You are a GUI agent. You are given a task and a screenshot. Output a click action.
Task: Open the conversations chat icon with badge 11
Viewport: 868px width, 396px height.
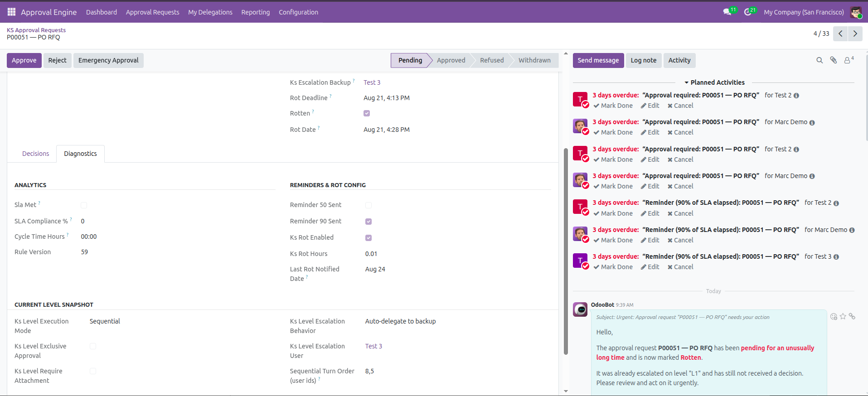pyautogui.click(x=727, y=12)
